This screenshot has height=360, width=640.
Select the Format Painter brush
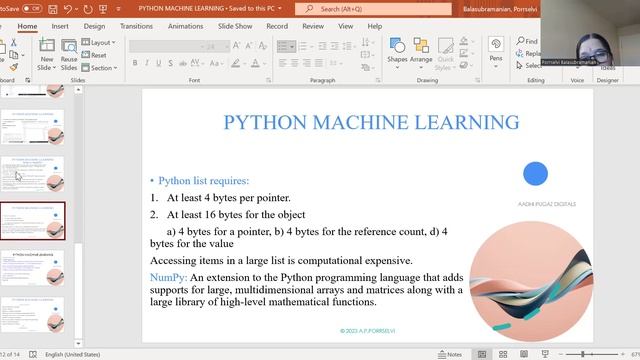13,67
